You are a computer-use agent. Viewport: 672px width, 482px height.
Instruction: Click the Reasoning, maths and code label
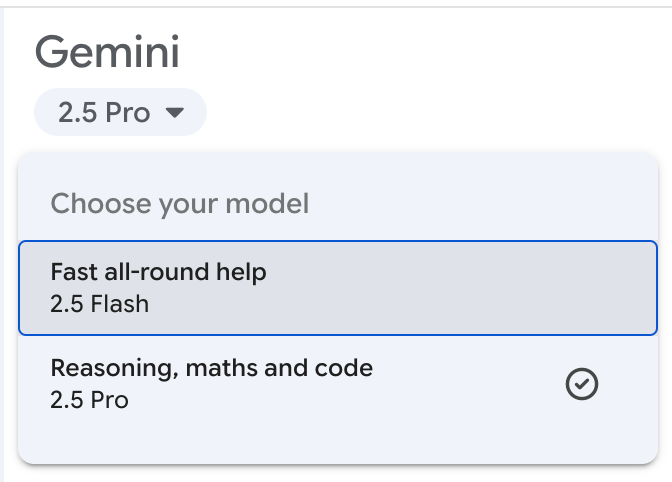coord(211,367)
